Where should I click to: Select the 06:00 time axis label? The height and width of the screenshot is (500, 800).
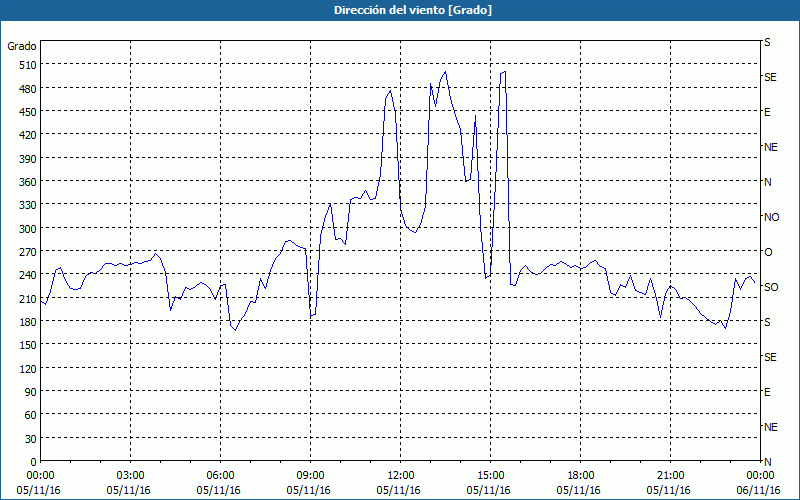pyautogui.click(x=220, y=476)
